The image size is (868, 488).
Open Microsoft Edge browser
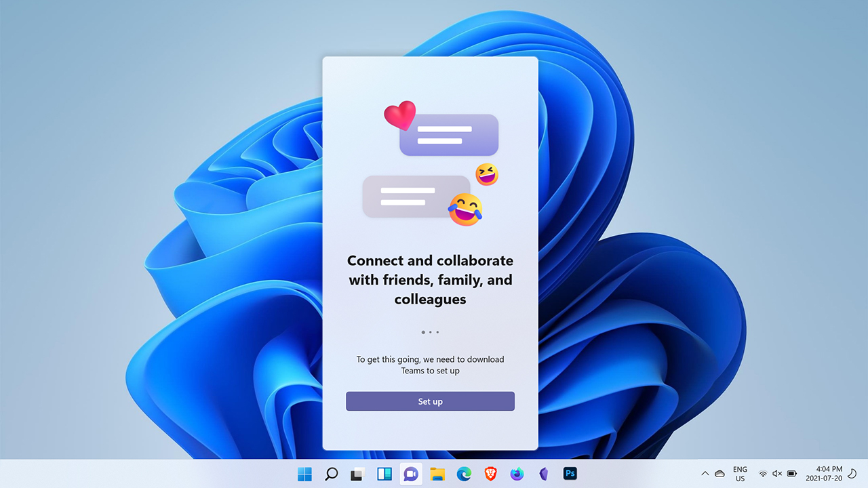(x=464, y=474)
